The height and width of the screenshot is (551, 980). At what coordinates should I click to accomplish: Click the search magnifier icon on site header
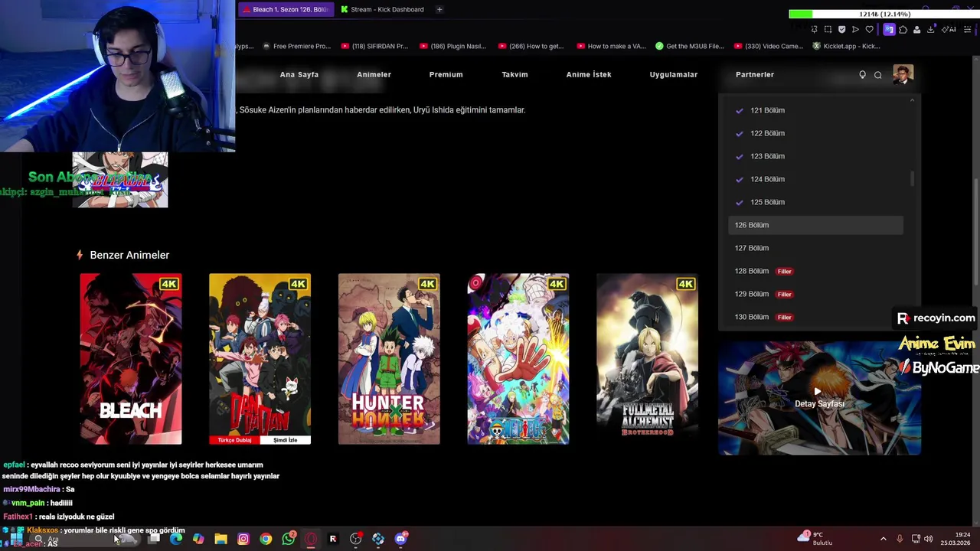[878, 74]
